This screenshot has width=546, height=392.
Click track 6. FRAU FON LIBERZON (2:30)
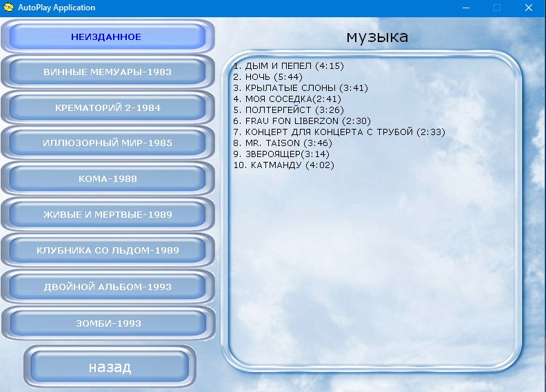tap(302, 121)
